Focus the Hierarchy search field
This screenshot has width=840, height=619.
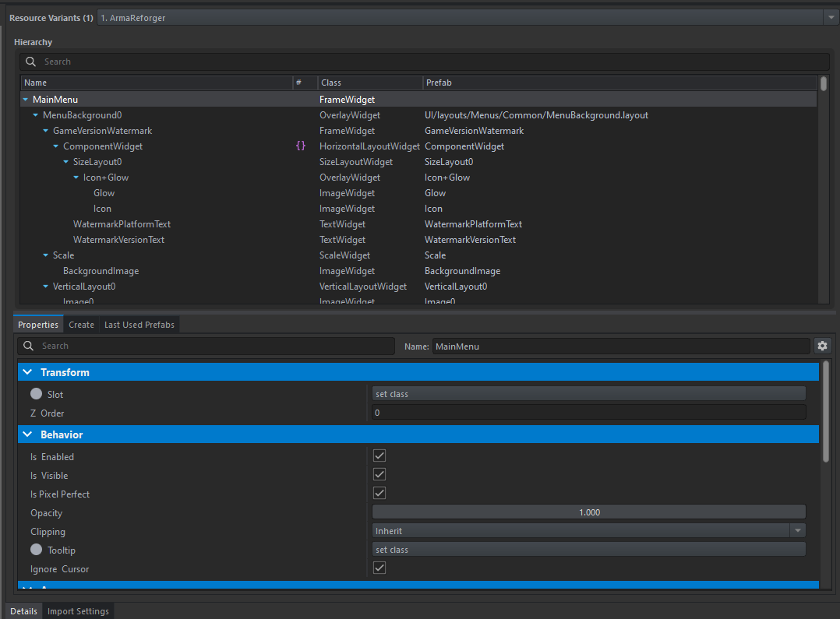(x=424, y=62)
